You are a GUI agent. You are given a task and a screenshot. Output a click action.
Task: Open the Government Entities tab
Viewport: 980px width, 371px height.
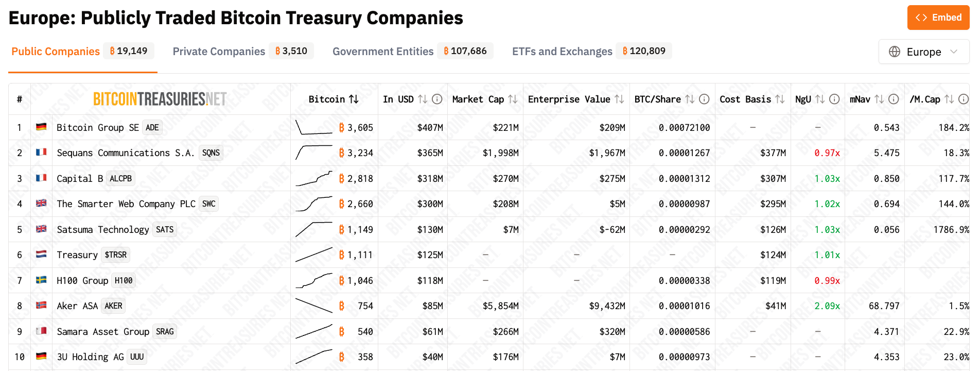[x=383, y=52]
